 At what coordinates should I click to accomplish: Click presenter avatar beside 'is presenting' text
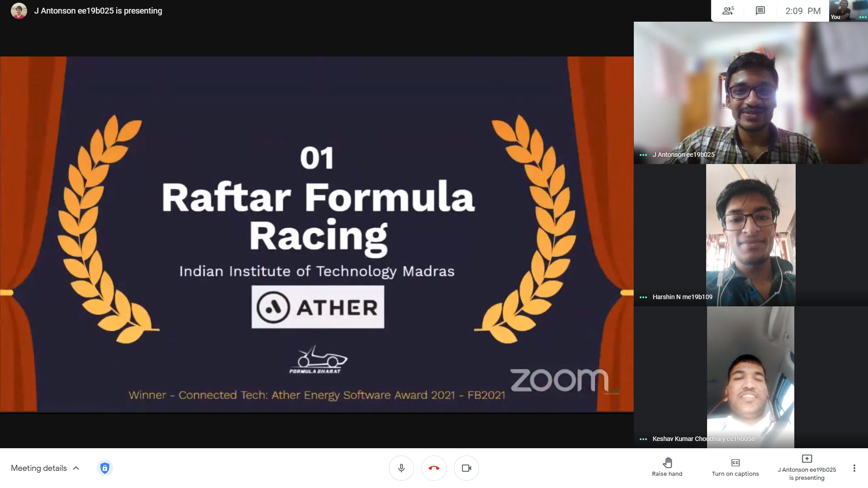[x=19, y=10]
